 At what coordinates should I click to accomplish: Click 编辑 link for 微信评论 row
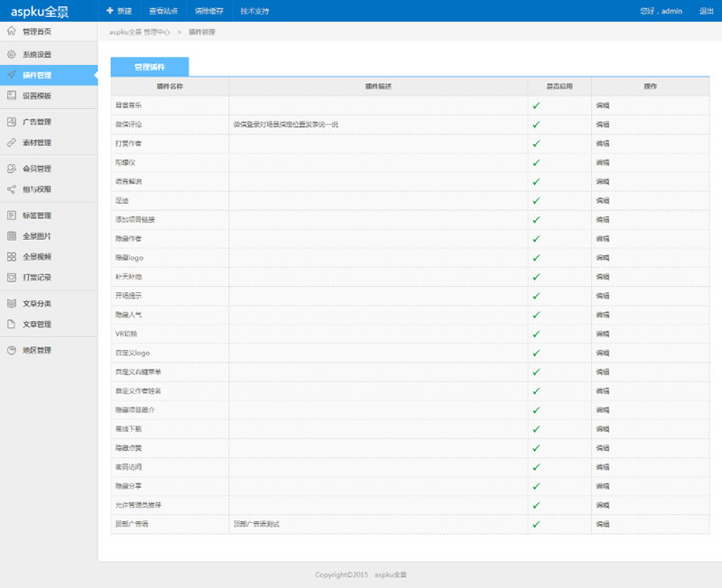tap(603, 124)
